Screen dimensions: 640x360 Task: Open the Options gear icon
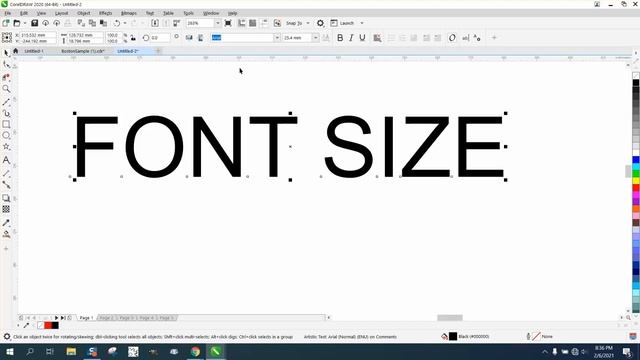[320, 23]
